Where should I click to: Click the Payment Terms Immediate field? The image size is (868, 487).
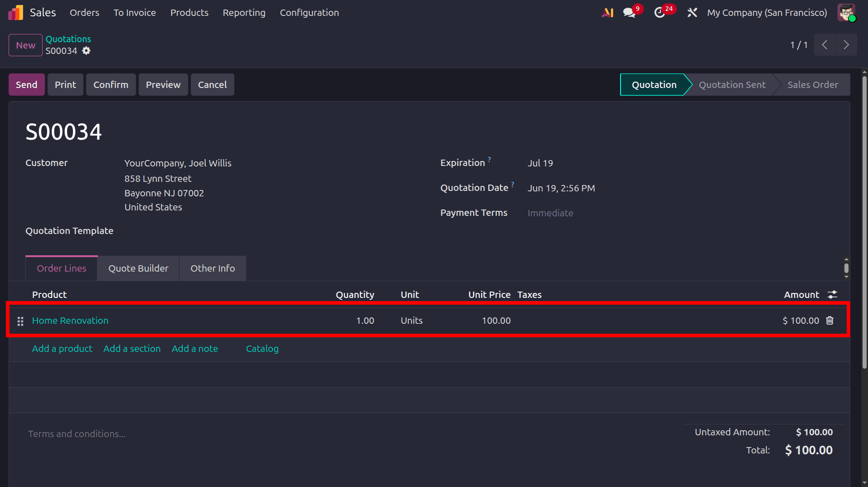click(550, 213)
